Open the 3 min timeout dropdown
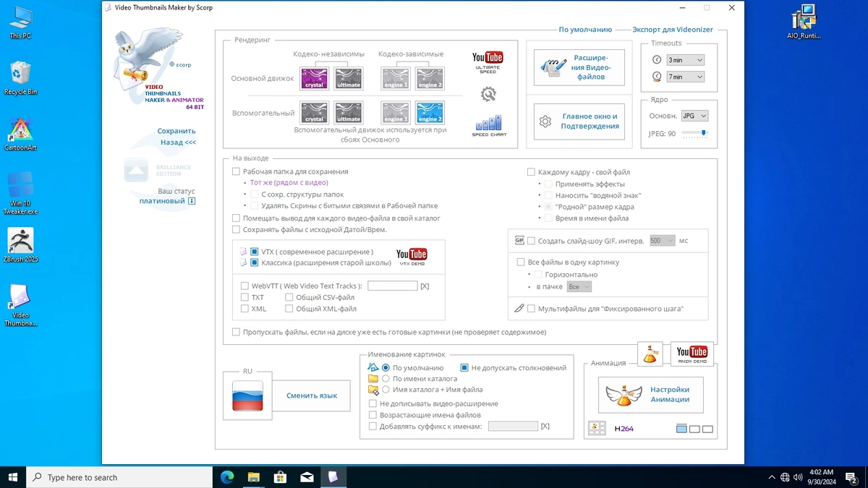This screenshot has width=868, height=488. pyautogui.click(x=685, y=60)
